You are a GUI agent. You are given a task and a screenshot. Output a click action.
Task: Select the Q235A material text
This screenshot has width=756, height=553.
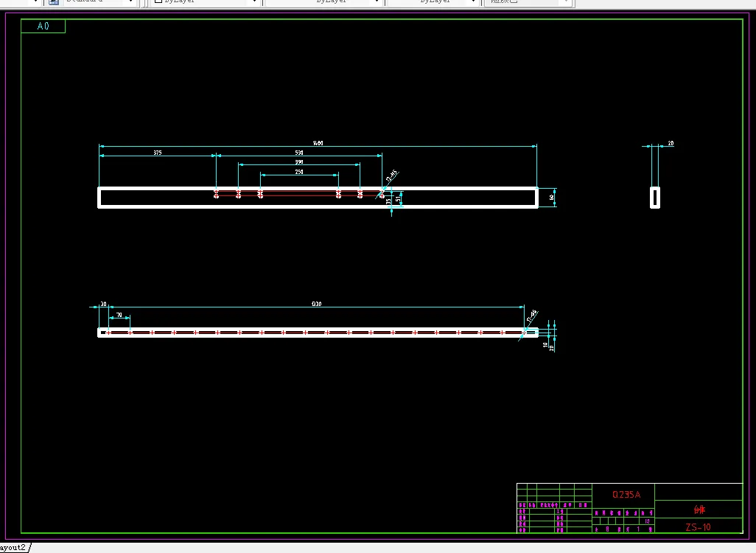626,495
